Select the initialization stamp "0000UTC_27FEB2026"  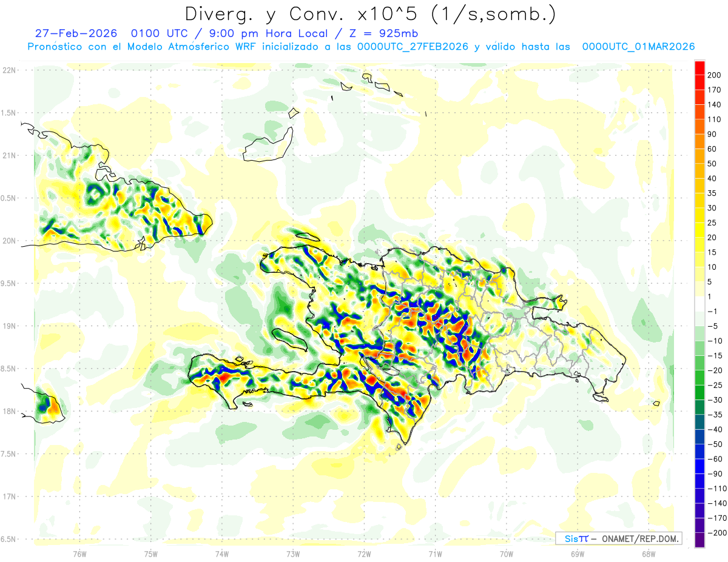coord(413,47)
